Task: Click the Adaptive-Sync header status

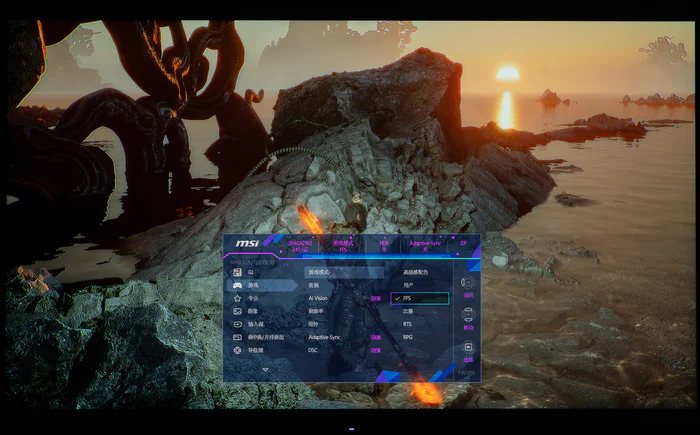Action: [425, 246]
